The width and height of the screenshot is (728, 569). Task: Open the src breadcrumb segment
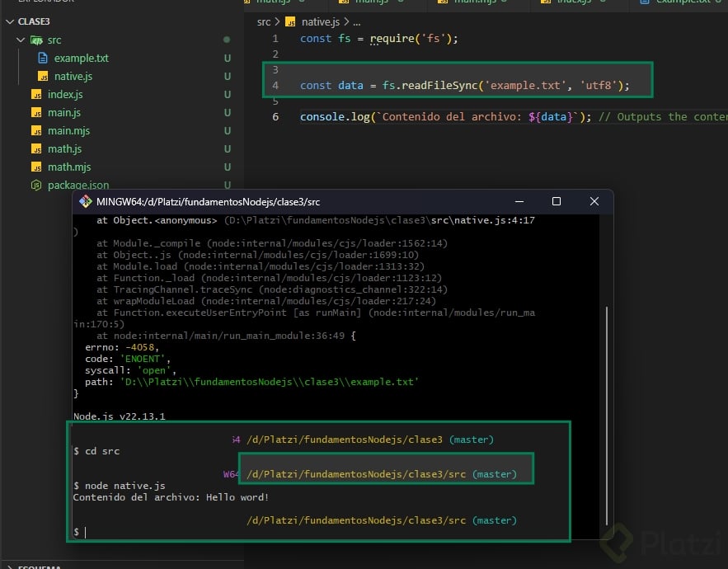click(264, 22)
